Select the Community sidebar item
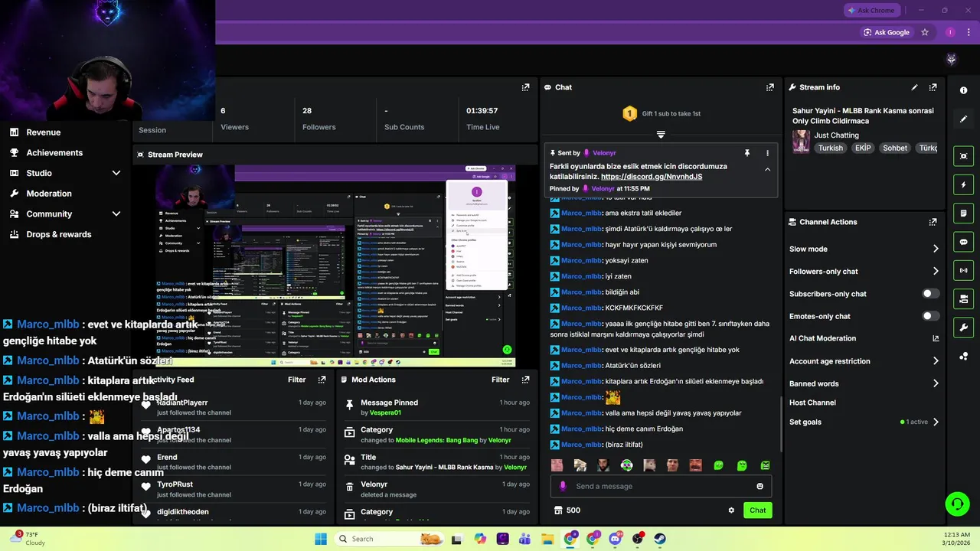Screen dimensions: 980x551 click(49, 214)
